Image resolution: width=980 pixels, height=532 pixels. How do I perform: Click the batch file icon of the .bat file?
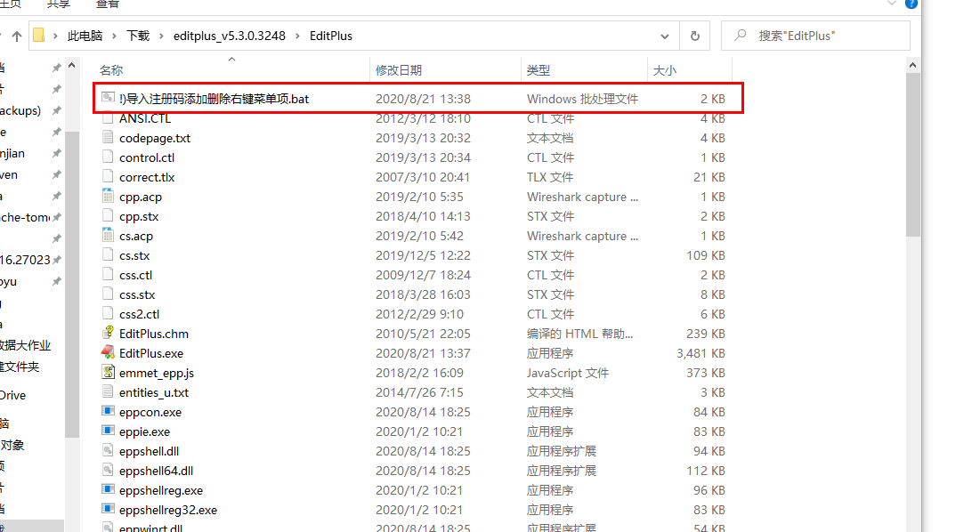point(108,98)
